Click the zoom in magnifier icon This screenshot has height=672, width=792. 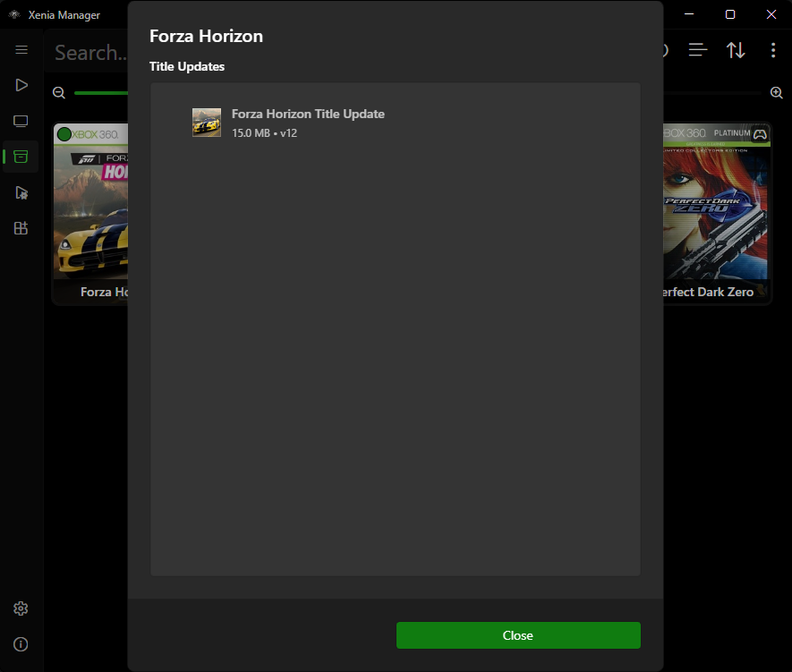[x=777, y=93]
